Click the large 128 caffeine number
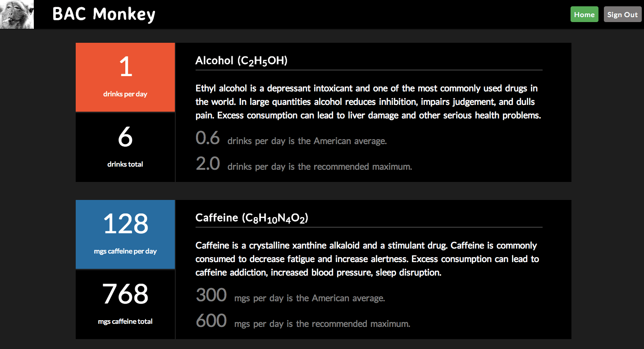The image size is (644, 349). tap(125, 224)
